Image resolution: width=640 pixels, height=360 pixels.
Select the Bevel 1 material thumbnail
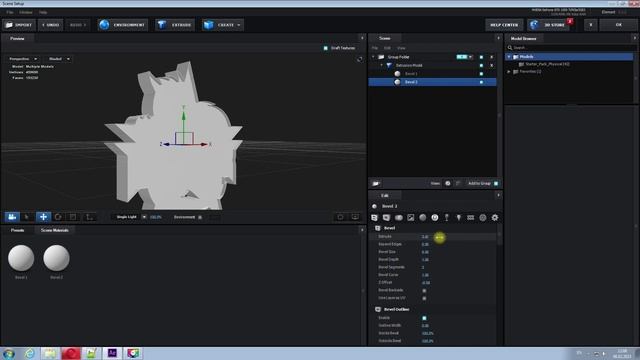(21, 258)
